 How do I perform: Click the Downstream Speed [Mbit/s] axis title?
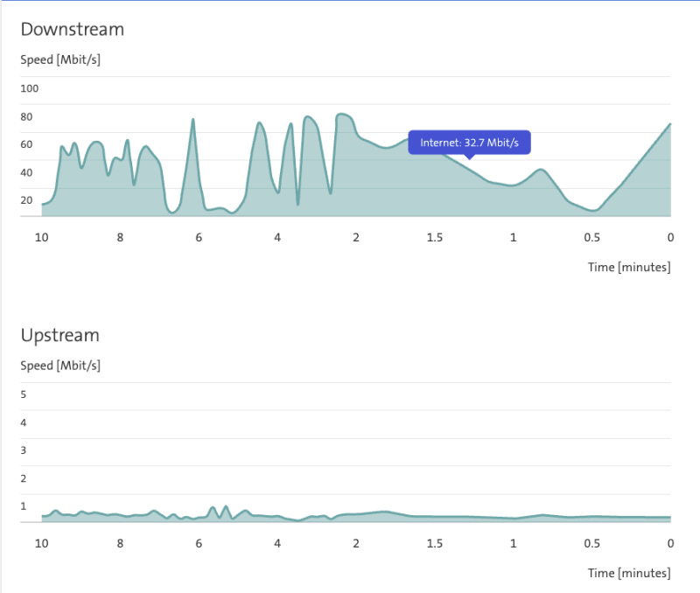point(60,59)
